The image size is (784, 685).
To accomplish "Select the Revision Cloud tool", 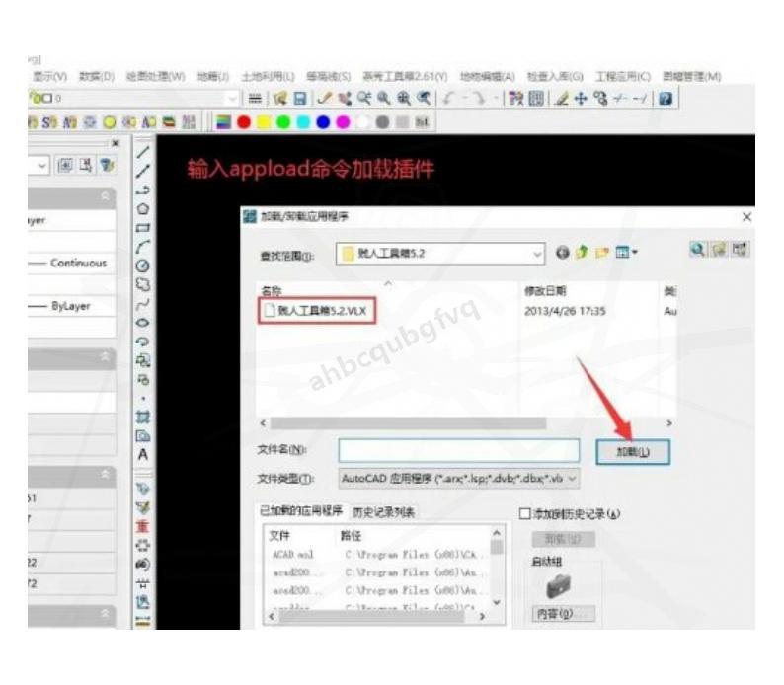I will [143, 285].
